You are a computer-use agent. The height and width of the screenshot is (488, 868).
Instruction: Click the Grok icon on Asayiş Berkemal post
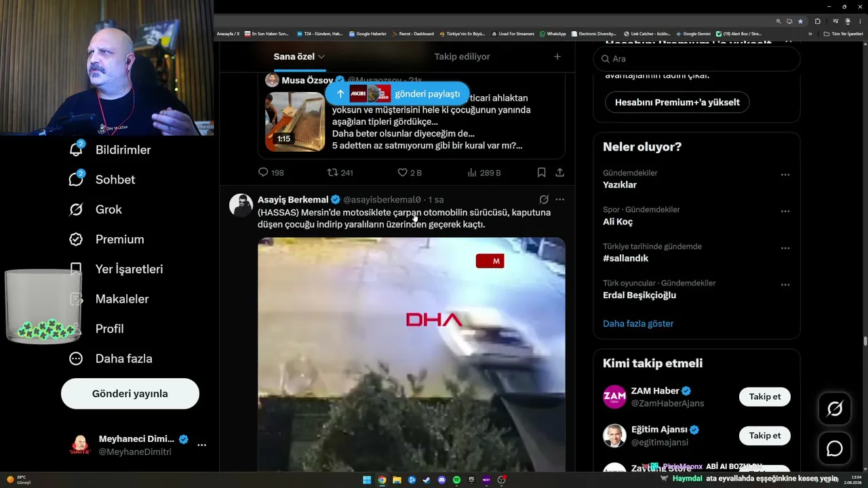tap(543, 199)
